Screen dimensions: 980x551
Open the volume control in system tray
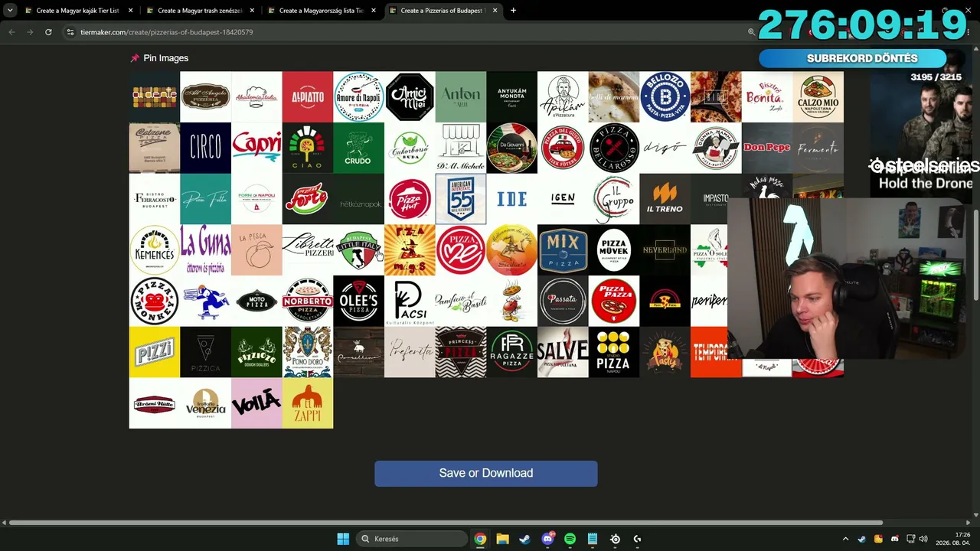tap(923, 539)
